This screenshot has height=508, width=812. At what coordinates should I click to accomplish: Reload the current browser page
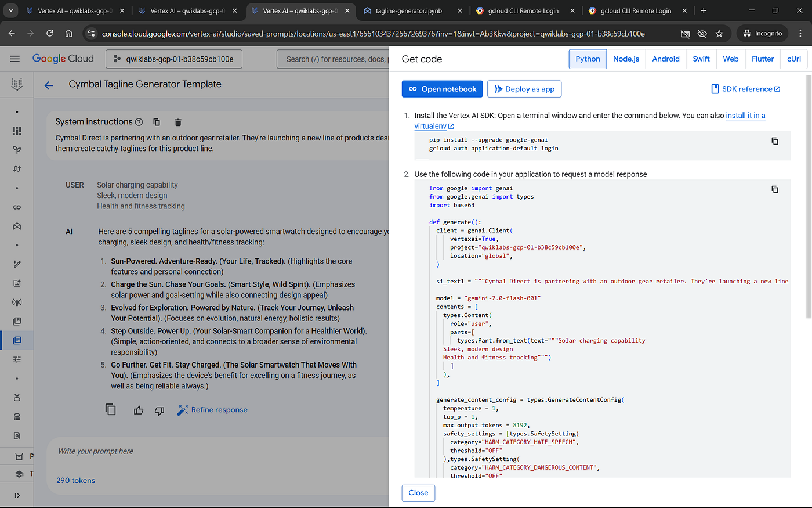tap(50, 34)
